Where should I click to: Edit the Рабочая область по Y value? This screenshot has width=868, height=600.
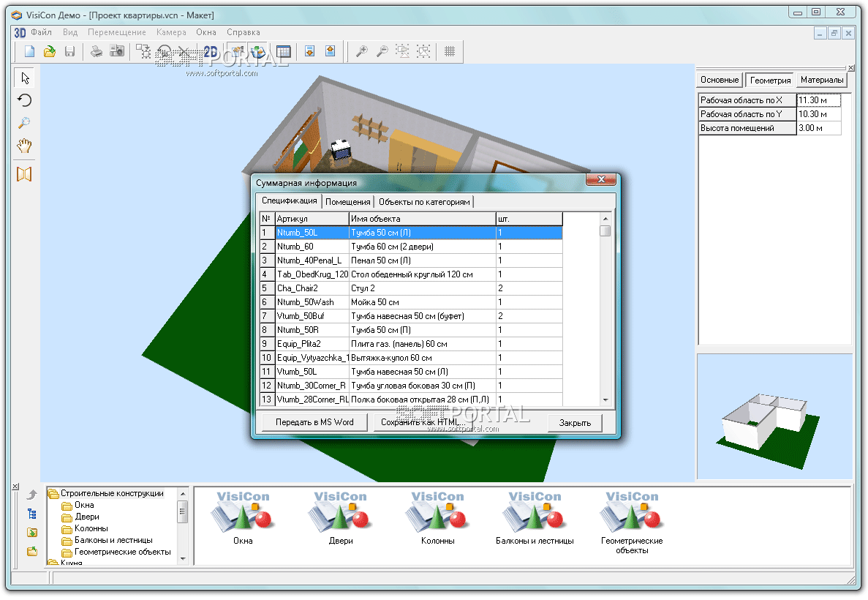tap(819, 114)
